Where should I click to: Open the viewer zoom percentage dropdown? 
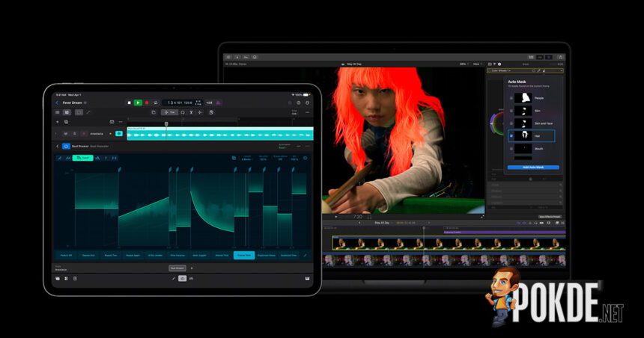(464, 64)
